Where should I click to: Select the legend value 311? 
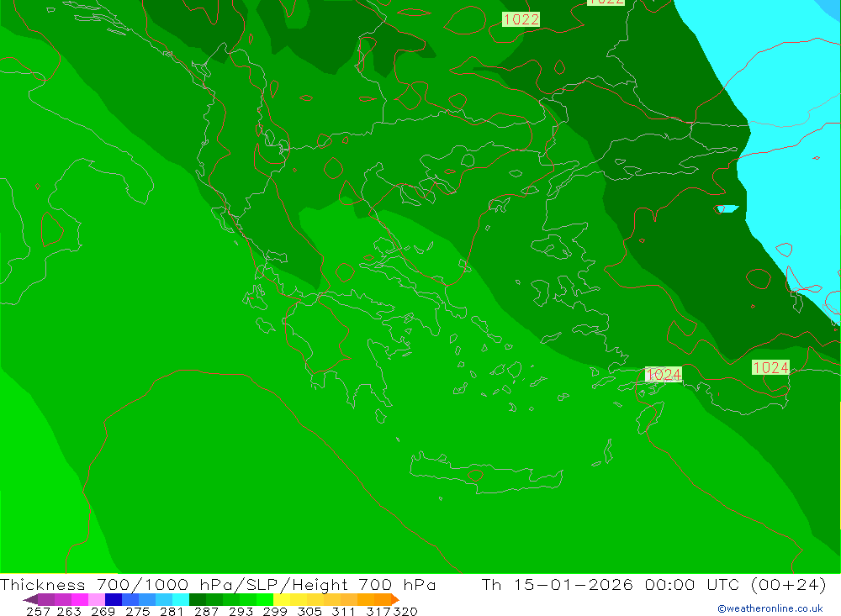tap(343, 611)
